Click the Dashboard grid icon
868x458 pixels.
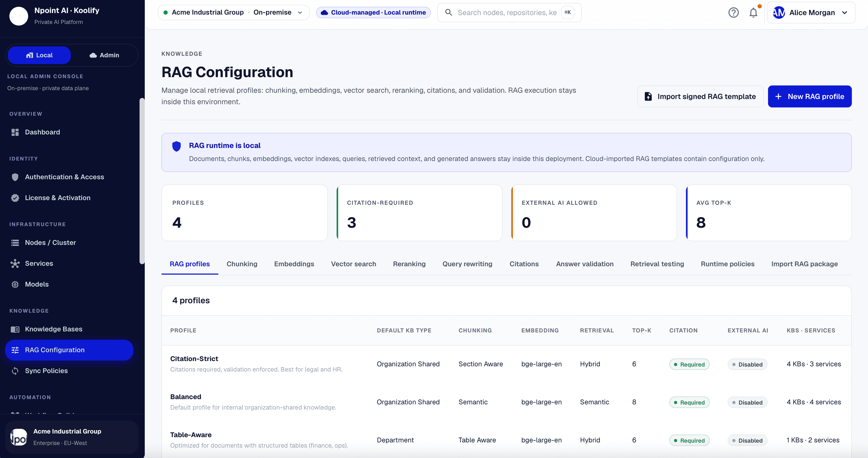15,132
